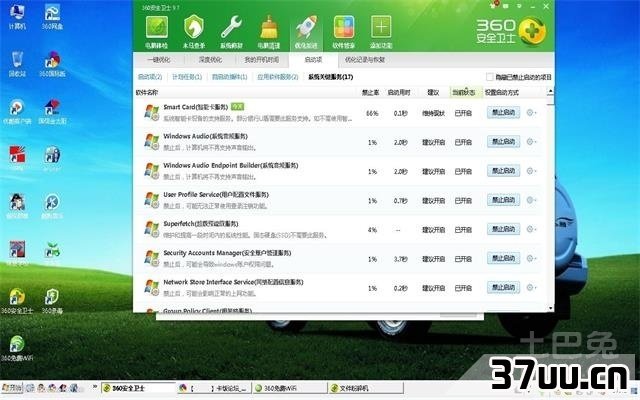Open the 360安全卫士 desktop shortcut
The width and height of the screenshot is (640, 400).
coord(17,301)
